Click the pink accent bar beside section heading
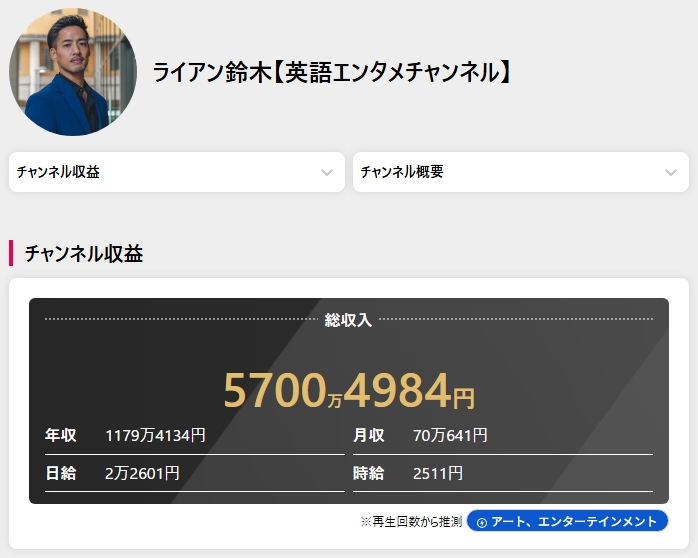This screenshot has width=698, height=558. 11,254
